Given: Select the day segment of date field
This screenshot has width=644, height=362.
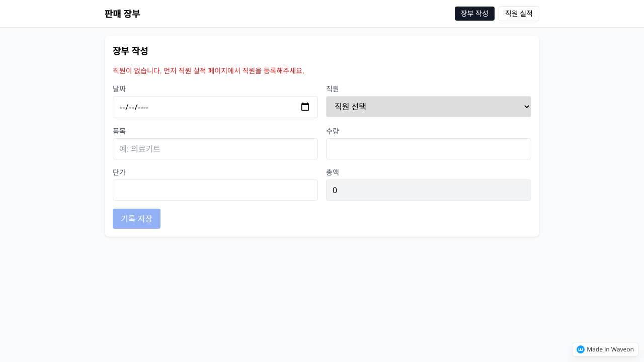Looking at the screenshot, I should (x=131, y=107).
